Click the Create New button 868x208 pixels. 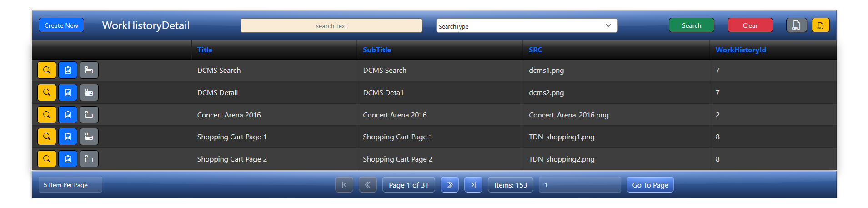[x=61, y=25]
